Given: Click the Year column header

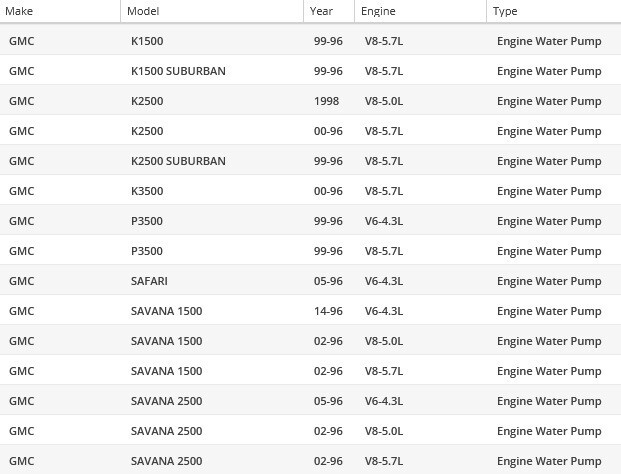Looking at the screenshot, I should pyautogui.click(x=321, y=11).
